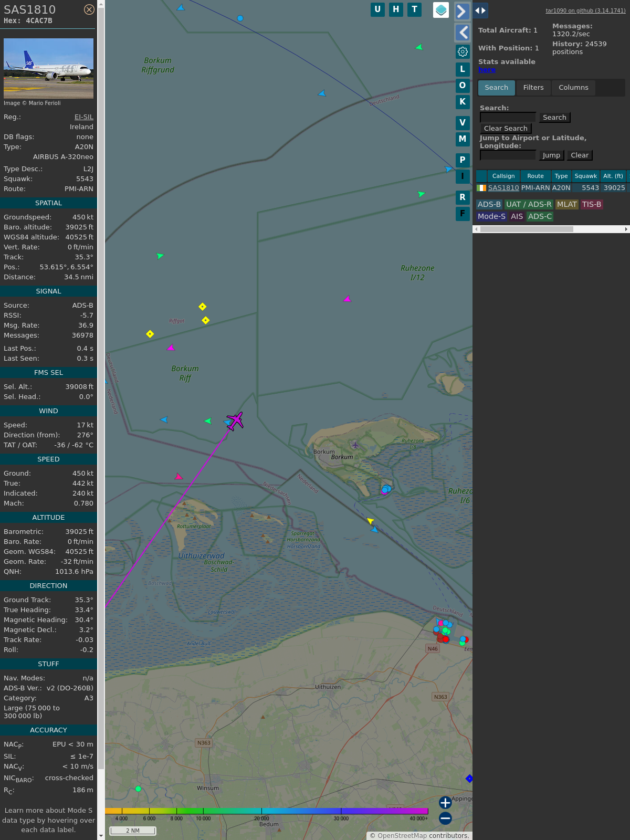The width and height of the screenshot is (630, 840).
Task: Open settings via the gear icon
Action: point(463,51)
